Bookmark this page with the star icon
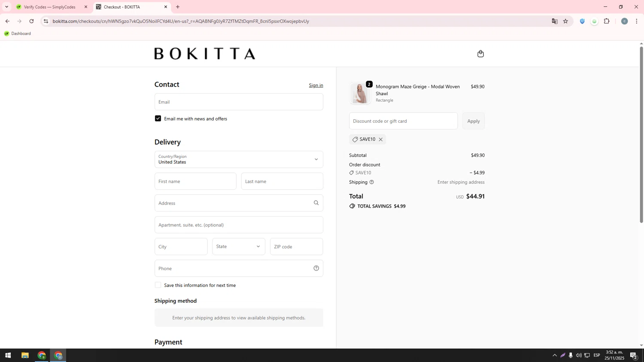The width and height of the screenshot is (644, 362). tap(565, 21)
